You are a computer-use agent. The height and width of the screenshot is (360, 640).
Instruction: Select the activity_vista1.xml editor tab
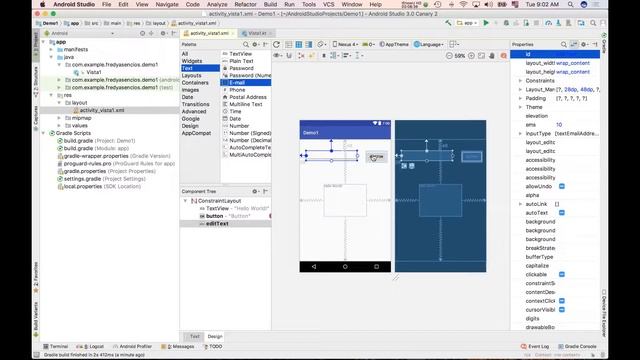pos(209,33)
